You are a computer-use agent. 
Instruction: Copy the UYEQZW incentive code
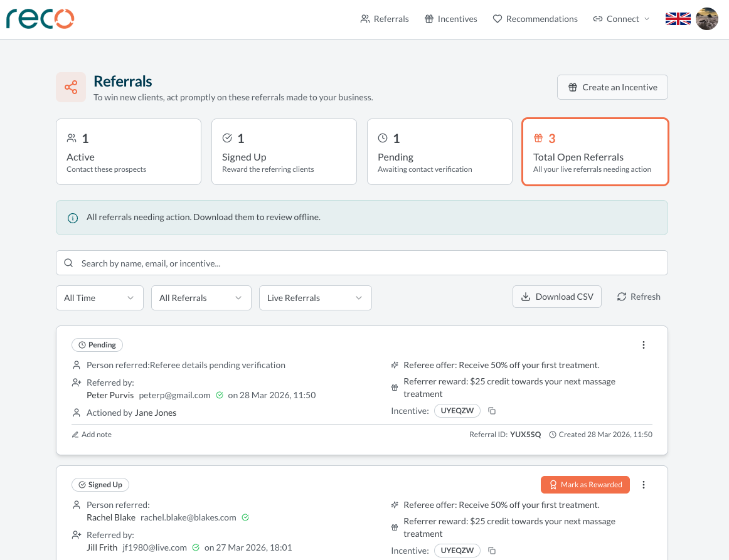pyautogui.click(x=492, y=411)
